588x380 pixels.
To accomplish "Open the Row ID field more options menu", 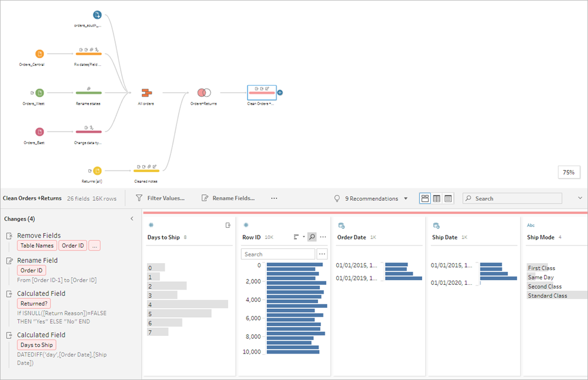I will (x=323, y=237).
